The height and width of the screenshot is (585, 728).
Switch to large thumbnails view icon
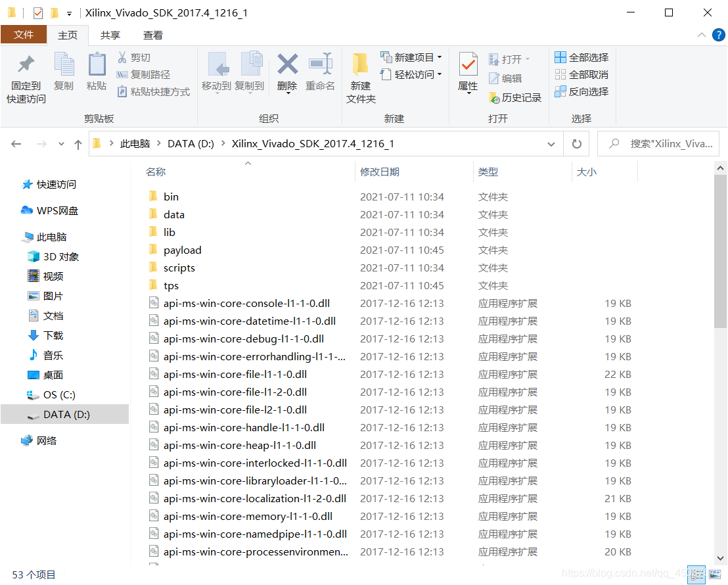[715, 574]
